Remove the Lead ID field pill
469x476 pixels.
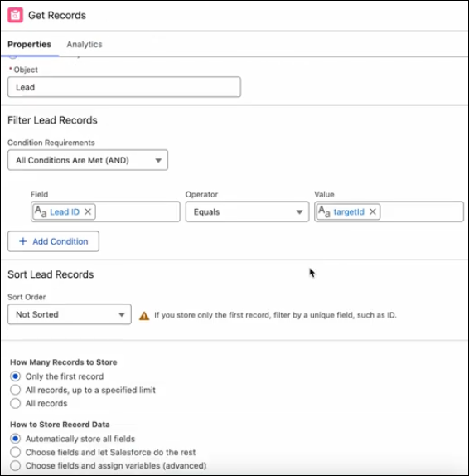(x=88, y=211)
